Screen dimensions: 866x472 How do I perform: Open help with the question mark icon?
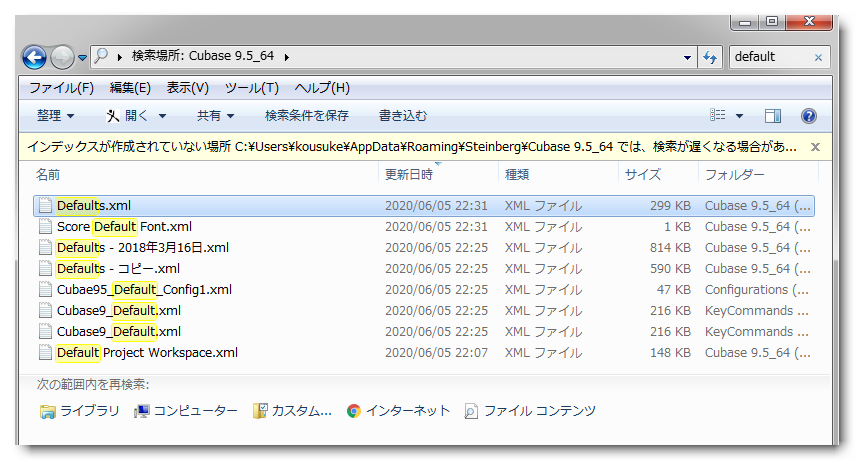[809, 116]
